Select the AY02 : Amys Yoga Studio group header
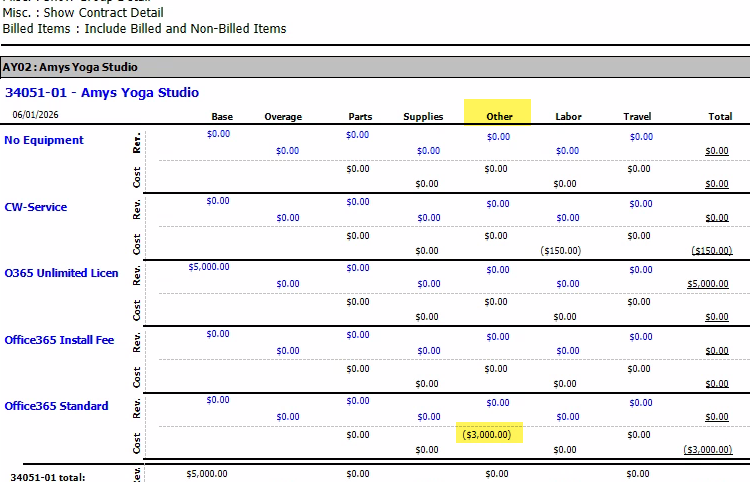The width and height of the screenshot is (750, 482). coord(375,67)
